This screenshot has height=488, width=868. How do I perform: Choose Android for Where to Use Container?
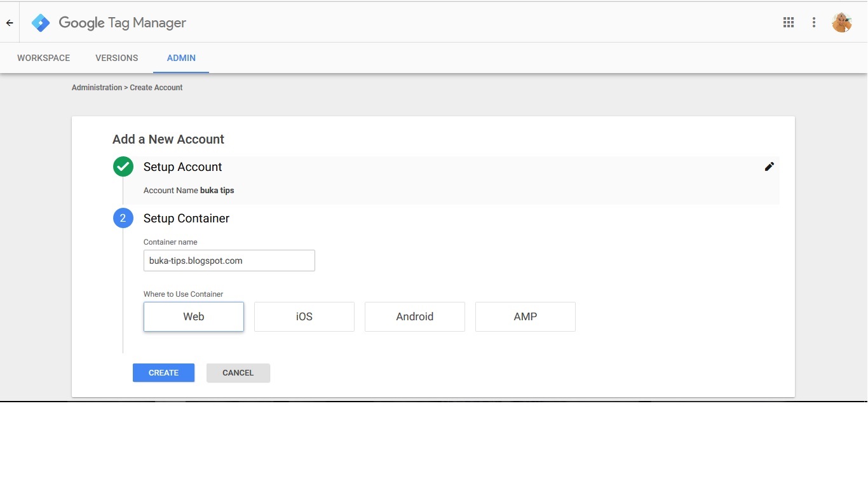coord(414,316)
